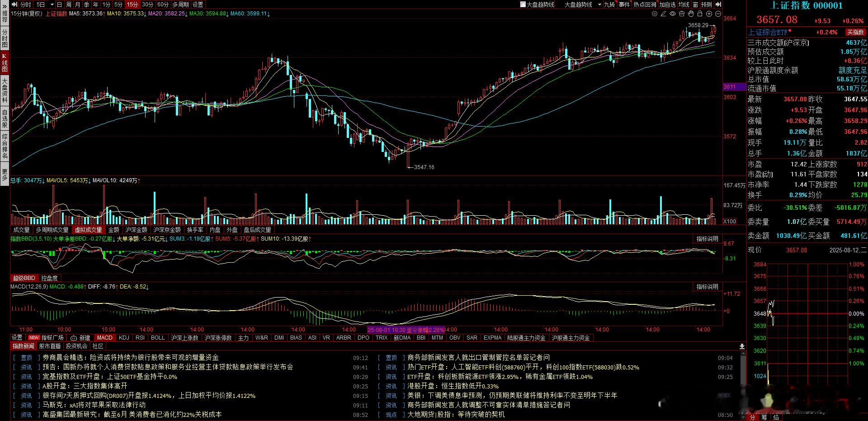The image size is (868, 421).
Task: Click the 事件 toolbar button
Action: click(x=624, y=5)
